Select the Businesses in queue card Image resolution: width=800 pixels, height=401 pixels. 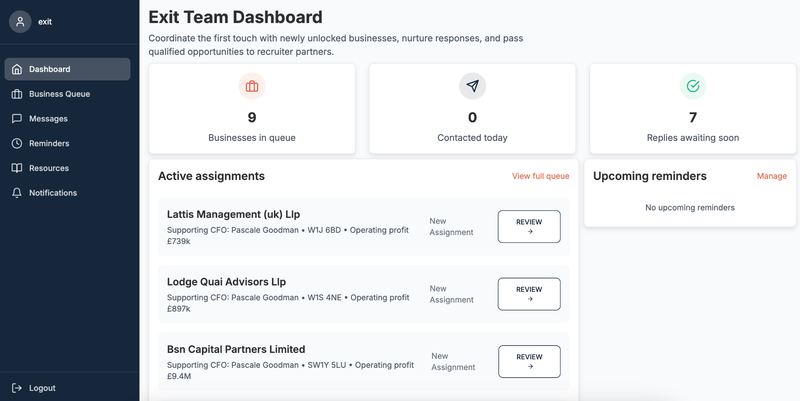(252, 109)
